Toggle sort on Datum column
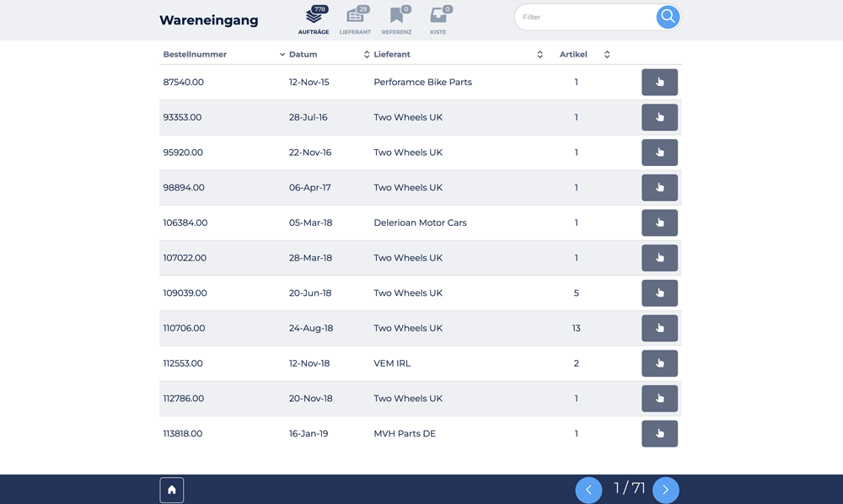Viewport: 843px width, 504px height. (367, 55)
